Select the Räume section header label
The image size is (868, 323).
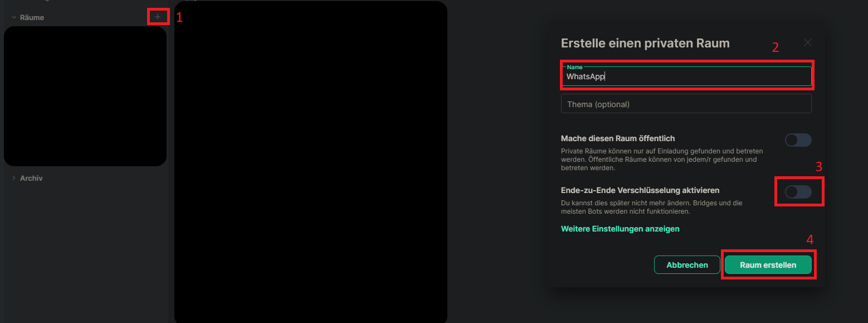(x=32, y=17)
